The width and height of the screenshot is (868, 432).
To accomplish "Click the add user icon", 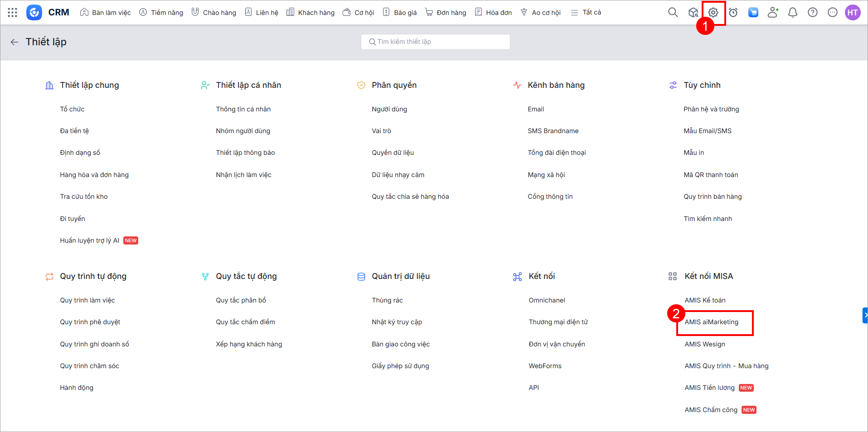I will click(x=773, y=13).
